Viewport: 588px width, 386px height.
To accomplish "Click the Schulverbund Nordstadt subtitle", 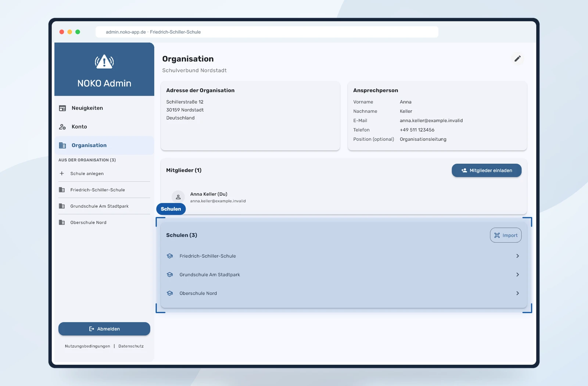I will [194, 71].
